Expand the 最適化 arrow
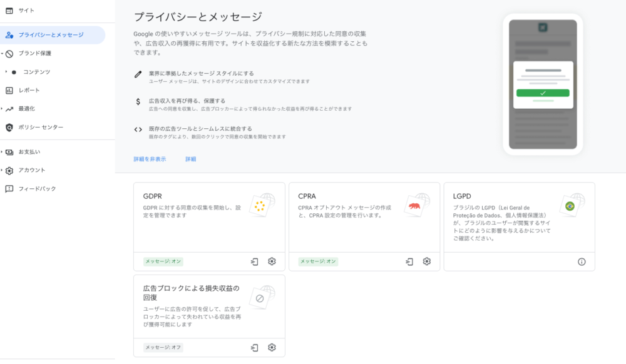 [x=2, y=108]
